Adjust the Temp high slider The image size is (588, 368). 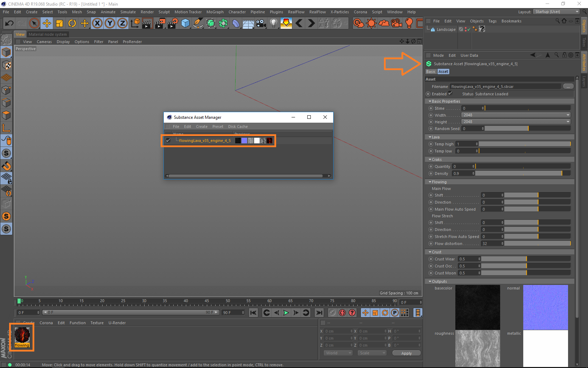click(525, 144)
